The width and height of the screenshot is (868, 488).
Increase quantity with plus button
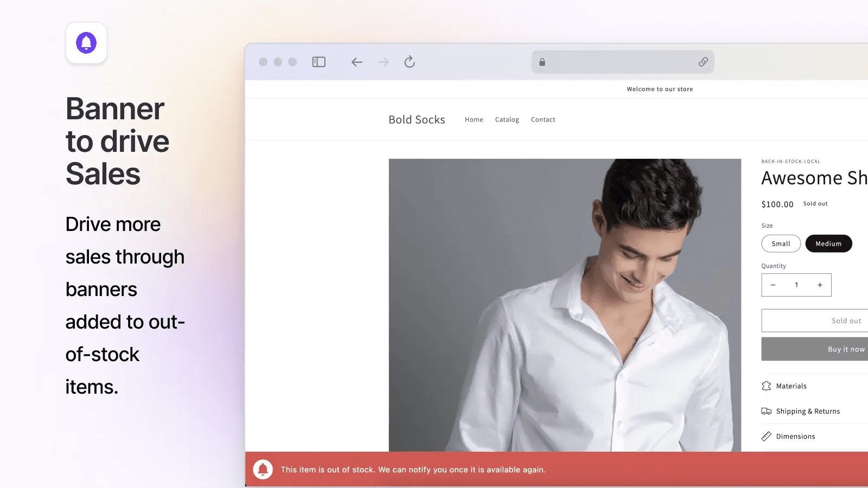tap(820, 285)
